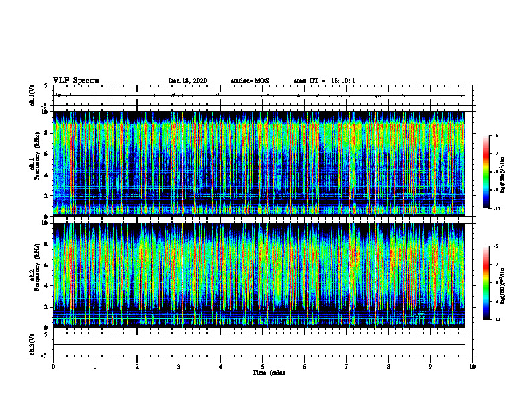Click the time axis tick label "8"

[388, 367]
